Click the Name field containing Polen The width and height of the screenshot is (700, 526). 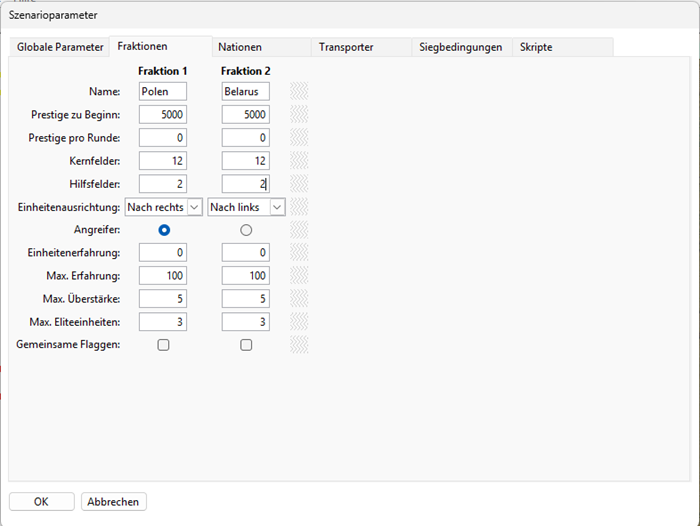(163, 92)
